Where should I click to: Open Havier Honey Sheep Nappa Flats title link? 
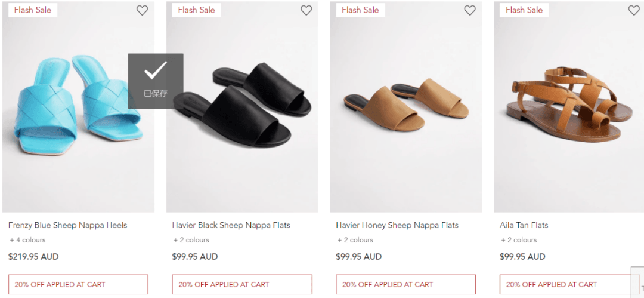[x=397, y=225]
